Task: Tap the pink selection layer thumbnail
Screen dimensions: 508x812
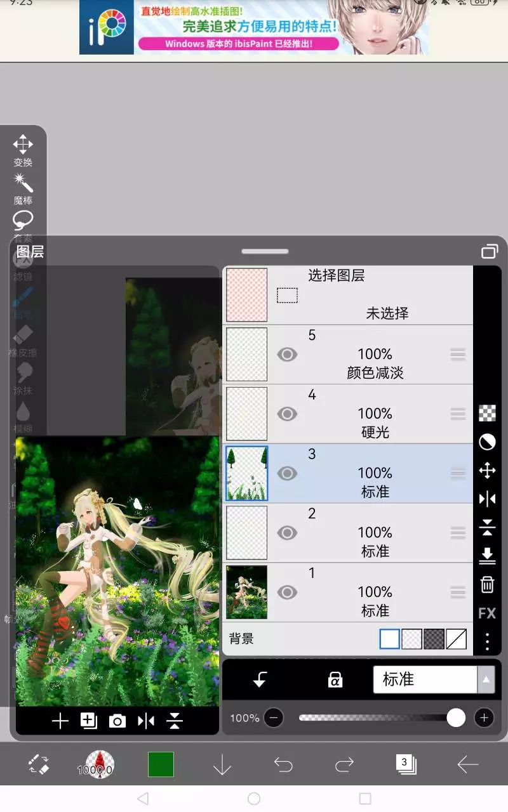Action: point(247,295)
